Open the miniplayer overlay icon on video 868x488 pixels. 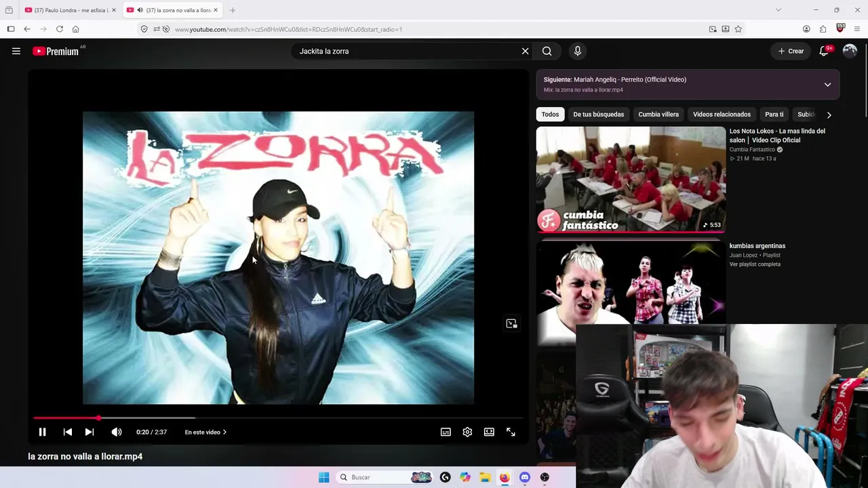(x=511, y=323)
